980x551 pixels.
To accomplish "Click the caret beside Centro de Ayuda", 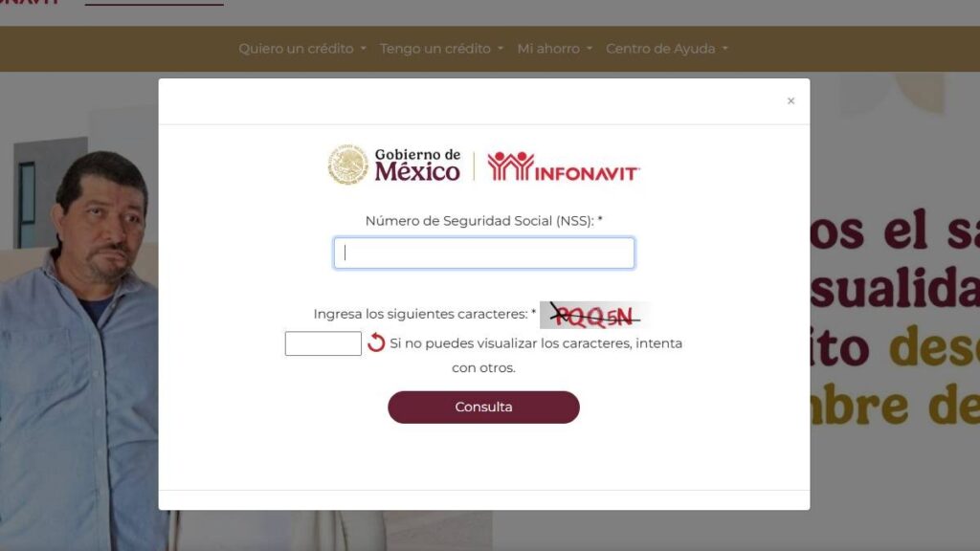I will [x=725, y=49].
